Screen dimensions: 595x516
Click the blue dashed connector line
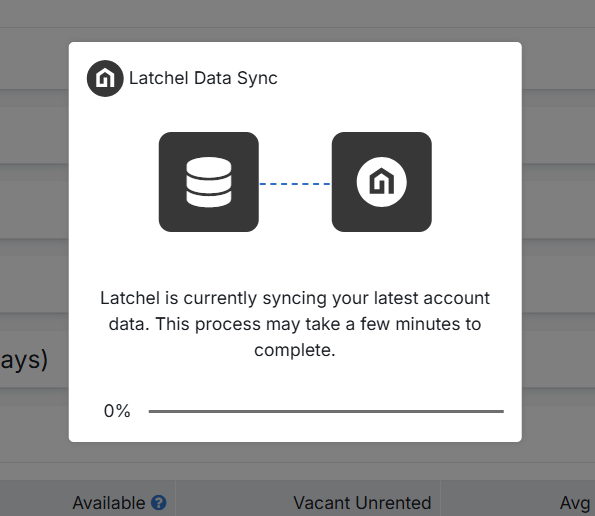[x=295, y=184]
